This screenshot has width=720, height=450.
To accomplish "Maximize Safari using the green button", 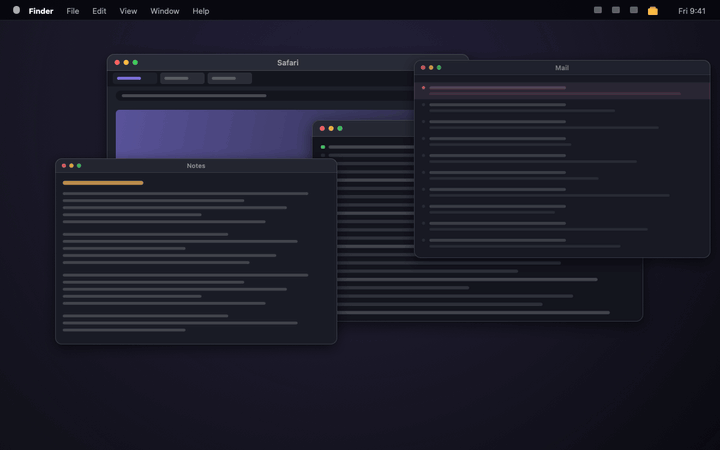I will coord(135,62).
